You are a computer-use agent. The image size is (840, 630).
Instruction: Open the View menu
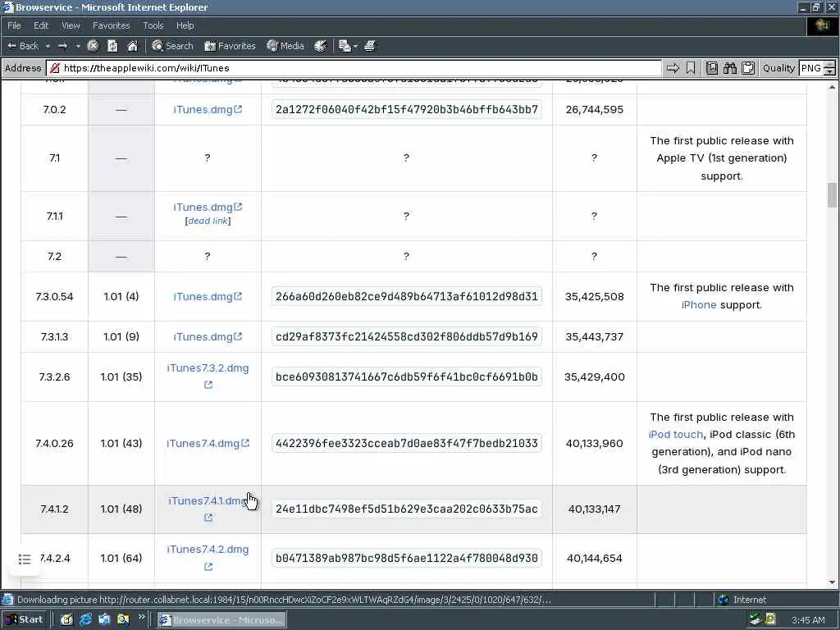(x=71, y=25)
